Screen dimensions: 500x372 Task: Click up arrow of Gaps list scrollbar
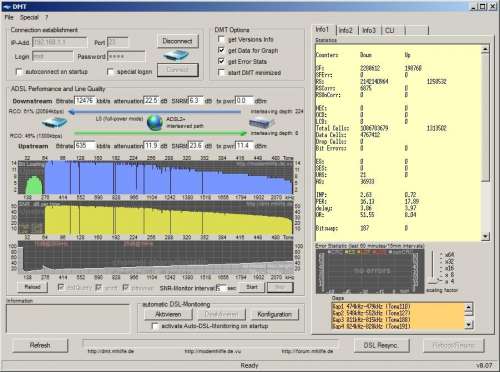469,307
